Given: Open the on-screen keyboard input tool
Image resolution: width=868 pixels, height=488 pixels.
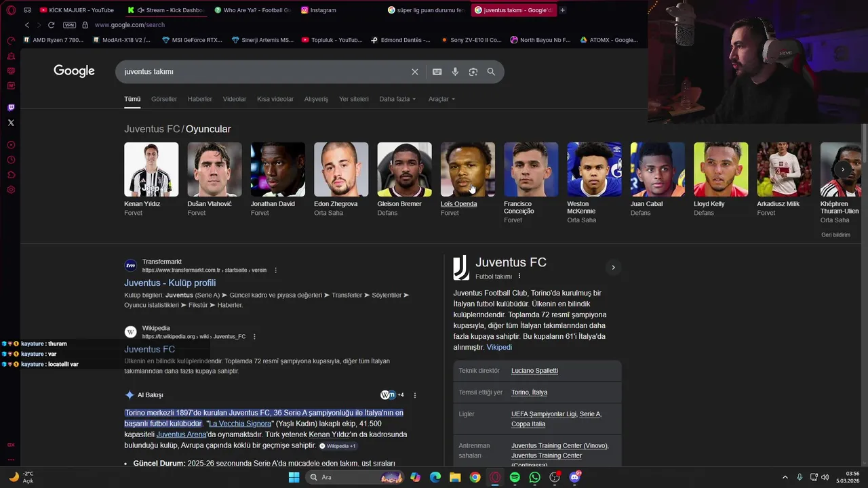Looking at the screenshot, I should (437, 72).
